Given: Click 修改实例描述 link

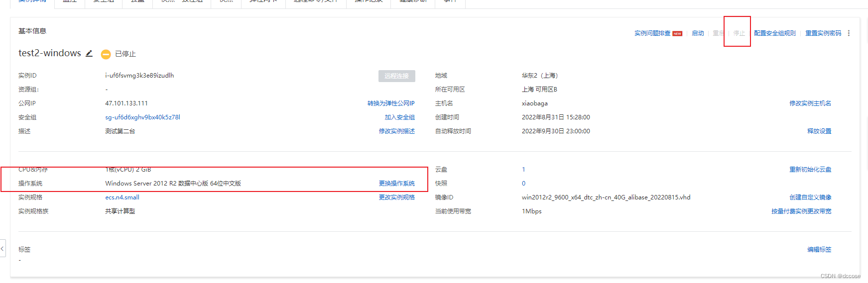Looking at the screenshot, I should click(x=396, y=131).
